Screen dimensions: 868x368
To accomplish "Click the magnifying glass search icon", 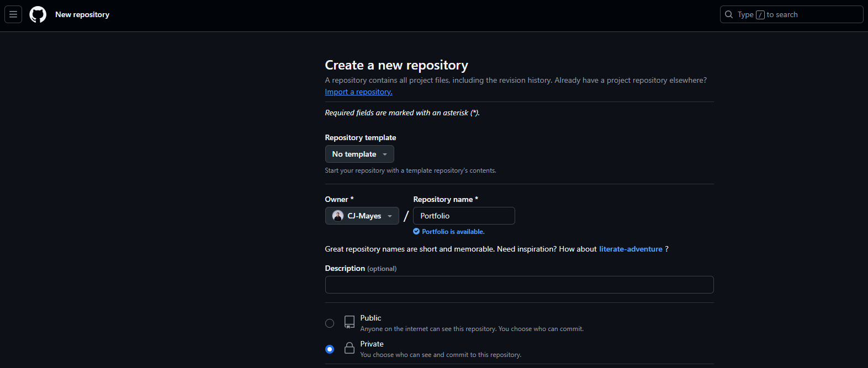I will tap(729, 14).
